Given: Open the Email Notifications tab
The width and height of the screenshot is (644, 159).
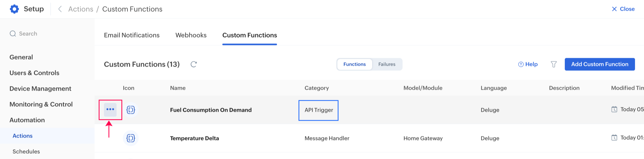Looking at the screenshot, I should pos(131,35).
